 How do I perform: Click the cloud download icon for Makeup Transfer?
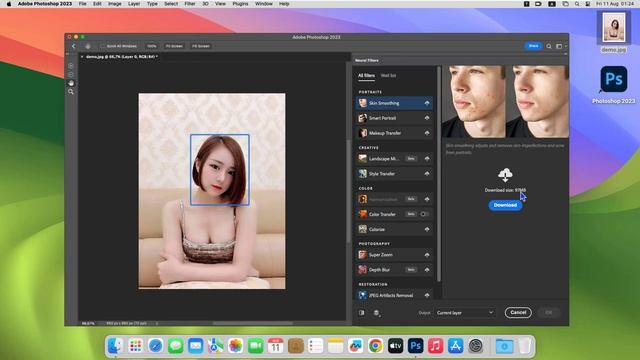[x=427, y=133]
